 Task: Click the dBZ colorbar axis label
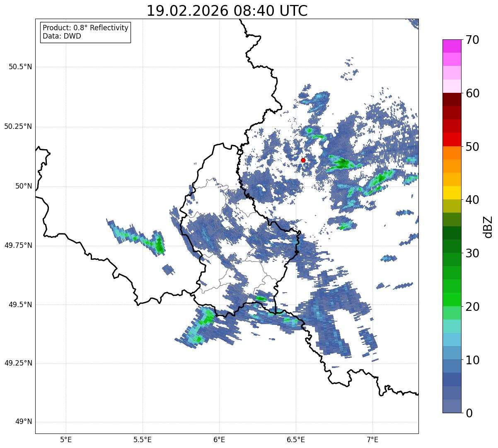488,226
